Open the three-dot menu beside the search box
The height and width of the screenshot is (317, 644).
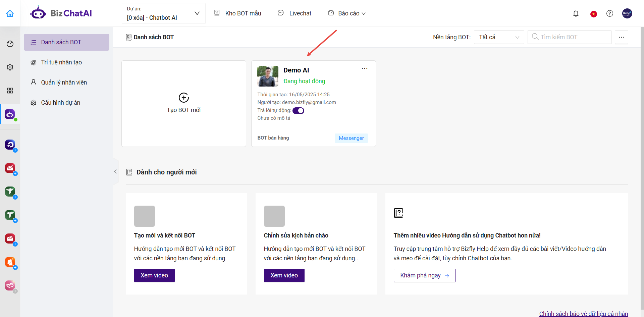click(622, 37)
